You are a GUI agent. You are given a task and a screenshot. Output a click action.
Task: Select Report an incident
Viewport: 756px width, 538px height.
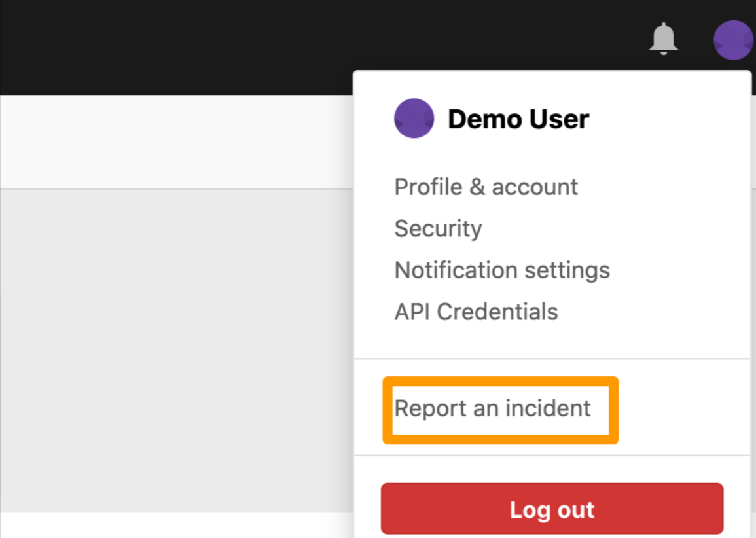pos(492,409)
